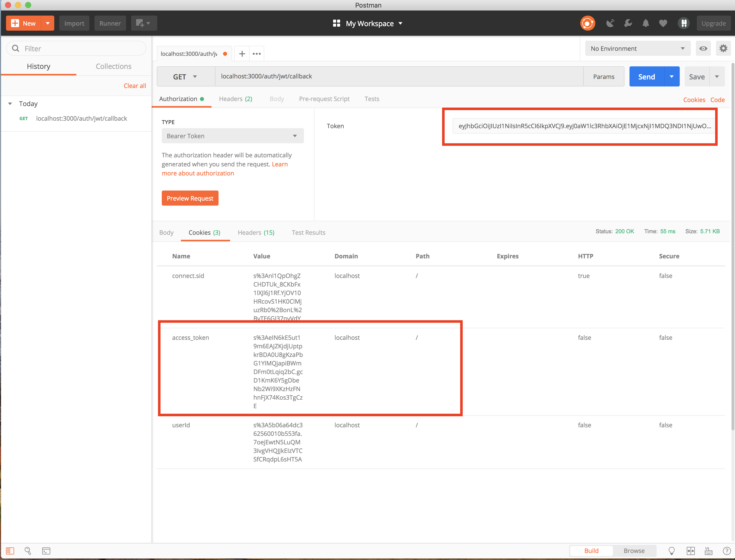This screenshot has height=560, width=735.
Task: Click environment quick look eye icon
Action: [703, 49]
